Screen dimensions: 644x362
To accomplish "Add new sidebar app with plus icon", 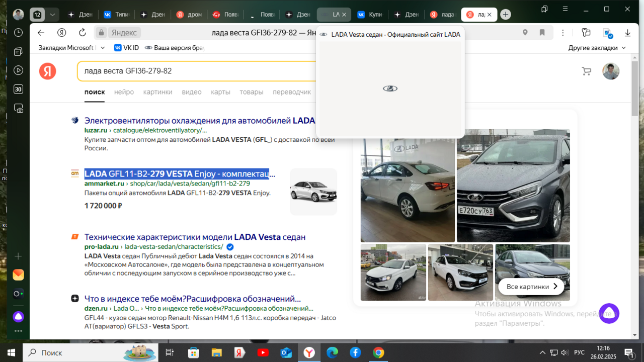I will [x=18, y=256].
